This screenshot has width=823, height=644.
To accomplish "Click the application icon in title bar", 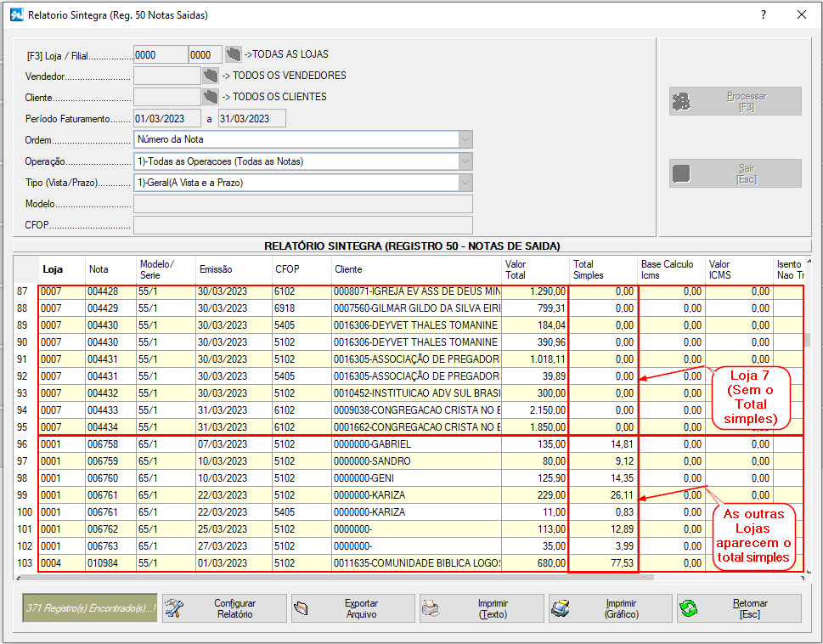I will pos(17,14).
